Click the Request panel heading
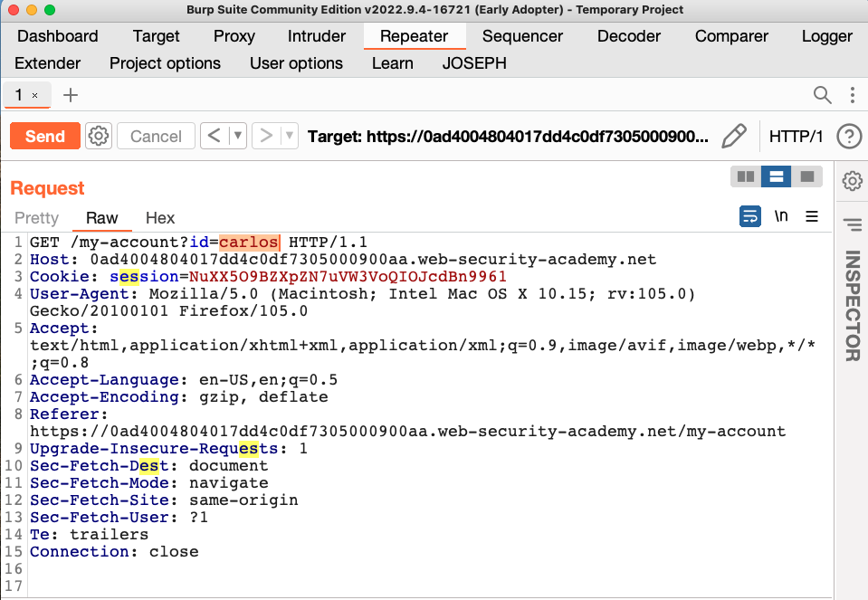Viewport: 868px width, 600px height. tap(48, 188)
